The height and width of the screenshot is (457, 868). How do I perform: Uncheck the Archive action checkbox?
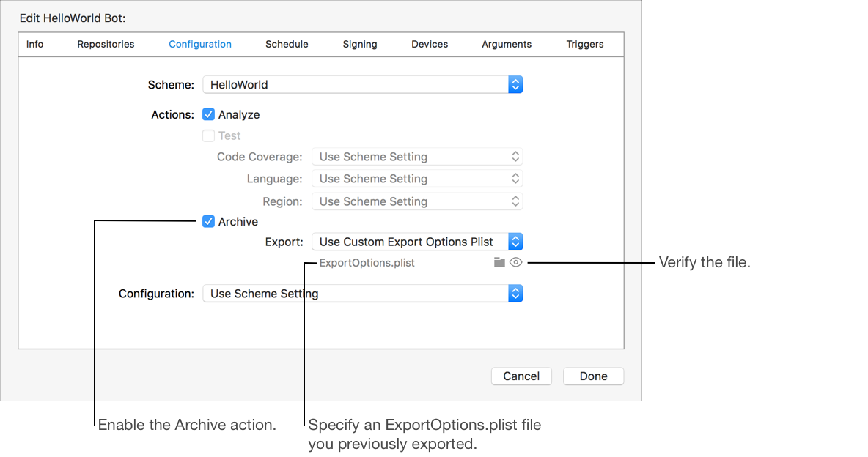(x=209, y=221)
